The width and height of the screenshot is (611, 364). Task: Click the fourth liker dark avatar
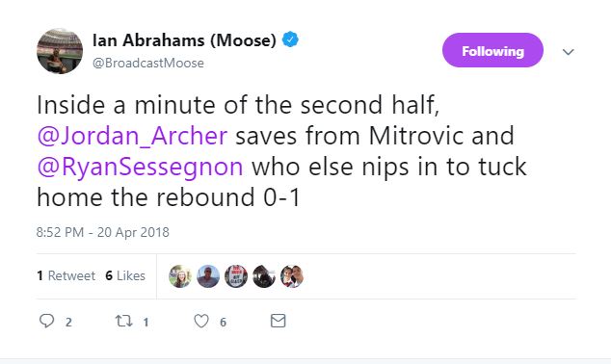click(264, 276)
